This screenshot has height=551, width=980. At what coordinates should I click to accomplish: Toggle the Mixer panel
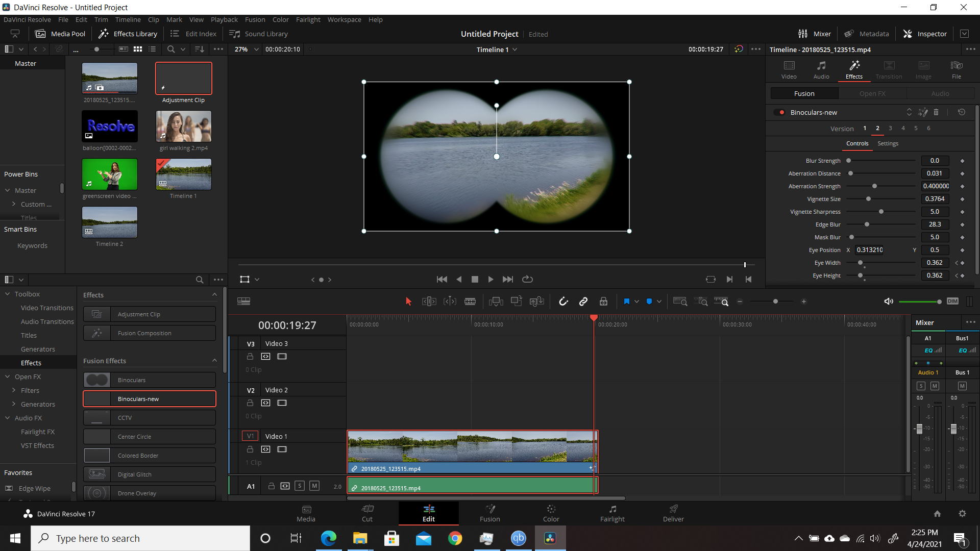(x=815, y=34)
